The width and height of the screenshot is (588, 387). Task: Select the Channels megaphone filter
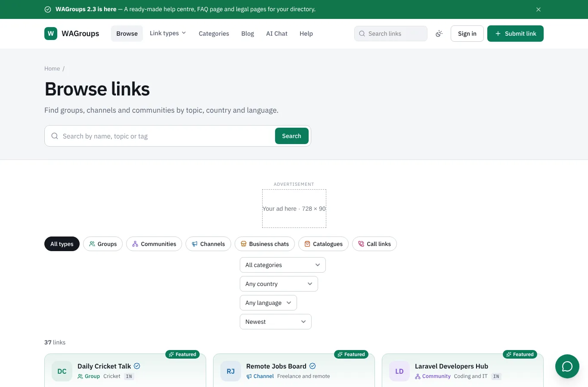click(208, 244)
